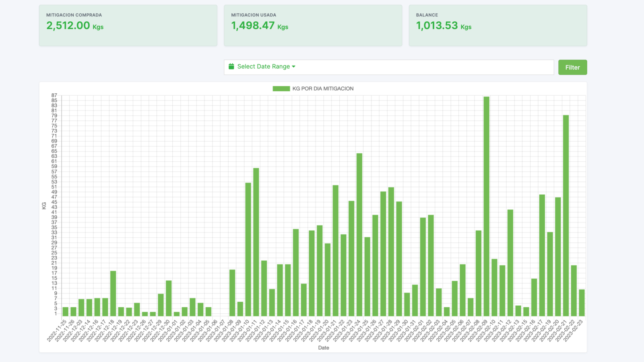This screenshot has width=644, height=362.
Task: Click the Balance value 1,013.53 Kgs
Action: pos(444,26)
